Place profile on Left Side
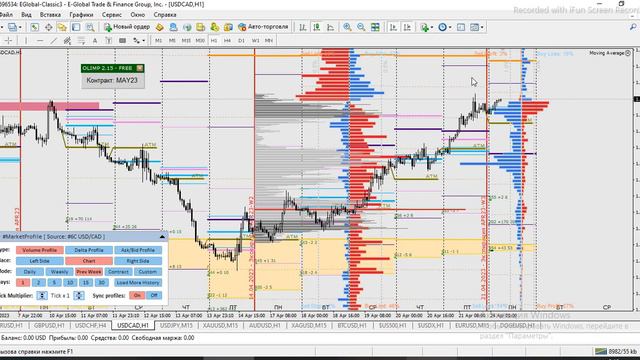640x360 pixels. [40, 261]
